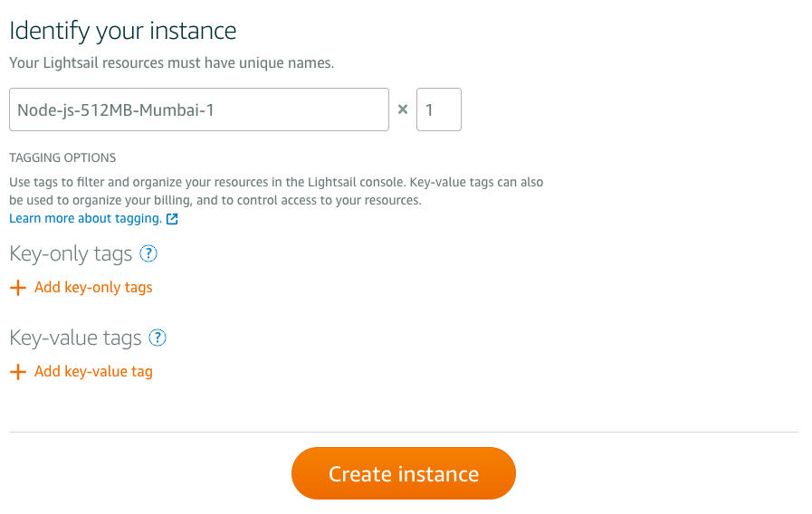
Task: Click the instance quantity field showing 1
Action: point(439,109)
